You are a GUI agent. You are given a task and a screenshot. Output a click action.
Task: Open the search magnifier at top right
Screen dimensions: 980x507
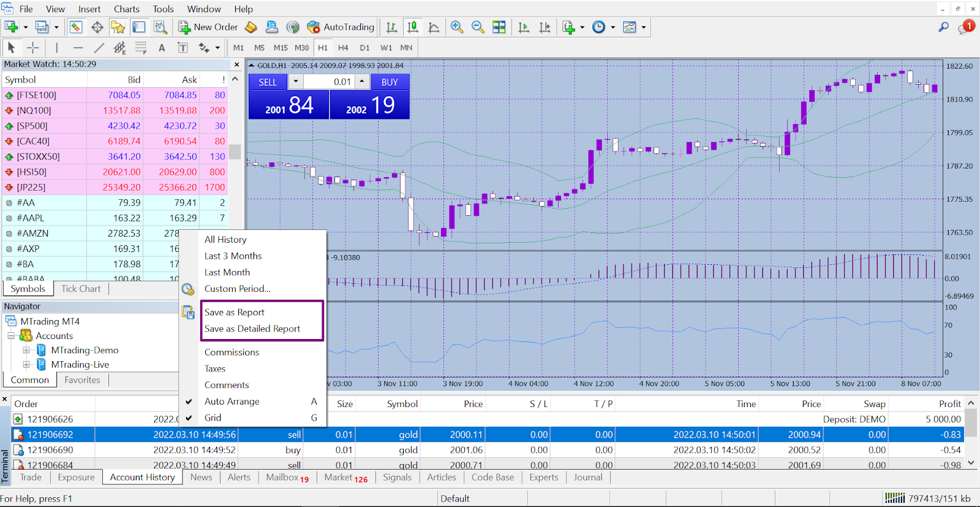click(944, 27)
